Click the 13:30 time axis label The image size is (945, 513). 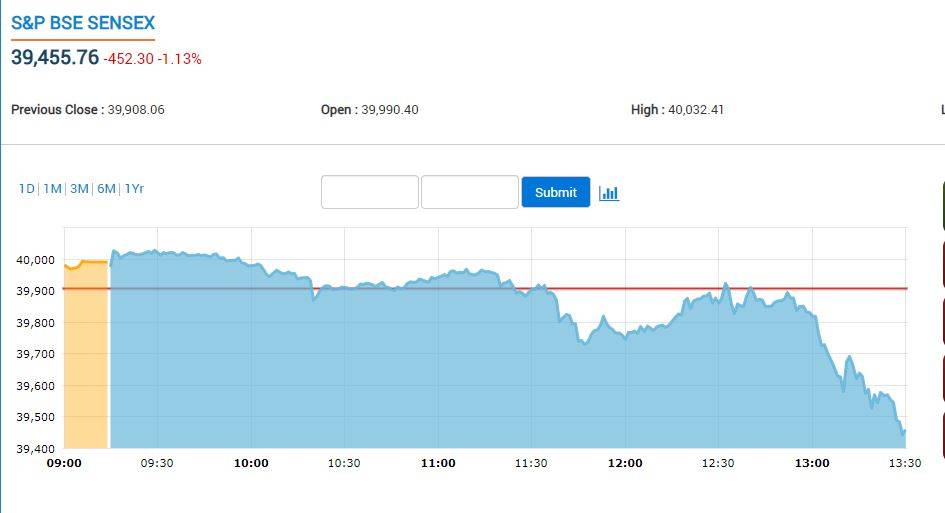(x=904, y=463)
